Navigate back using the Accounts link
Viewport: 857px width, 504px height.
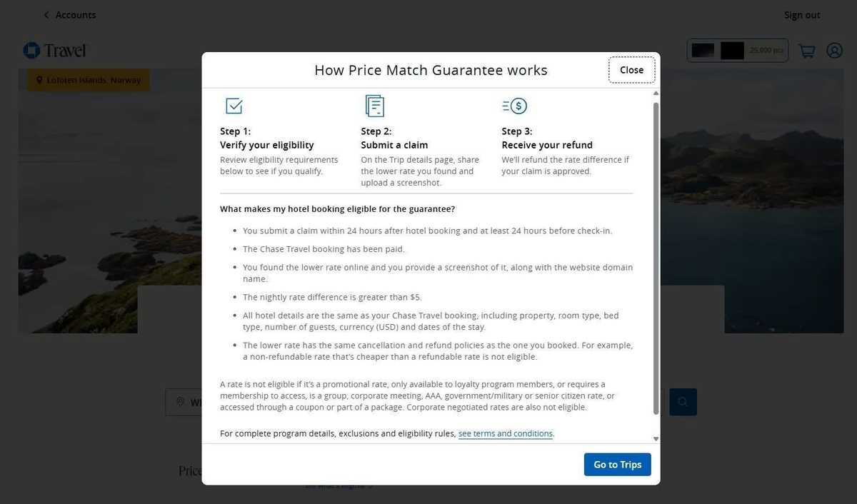75,14
